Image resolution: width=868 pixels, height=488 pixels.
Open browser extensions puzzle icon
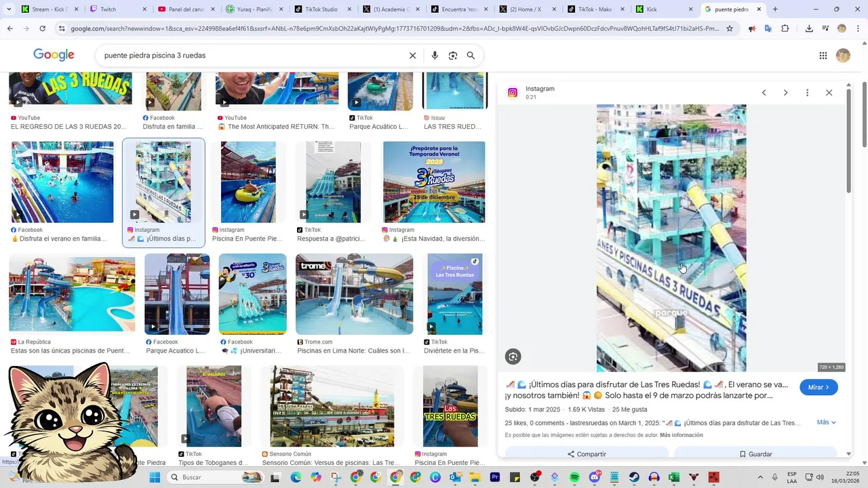(x=785, y=28)
